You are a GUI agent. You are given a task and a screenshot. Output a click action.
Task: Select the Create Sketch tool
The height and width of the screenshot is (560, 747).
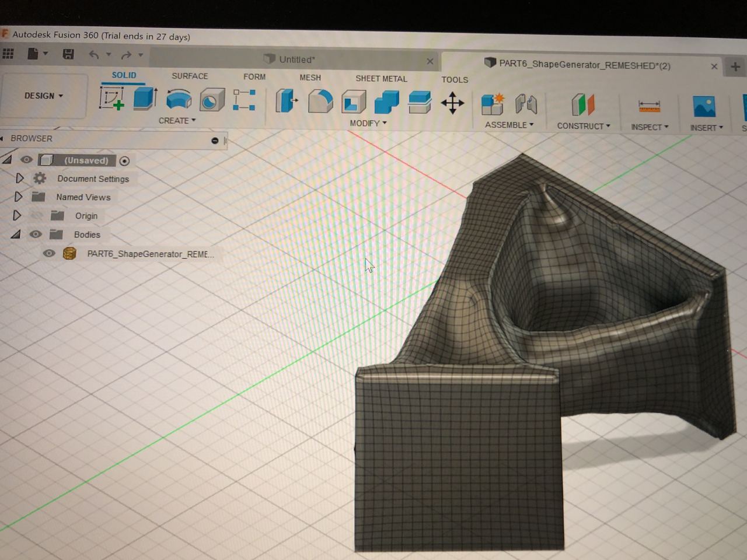pos(112,98)
